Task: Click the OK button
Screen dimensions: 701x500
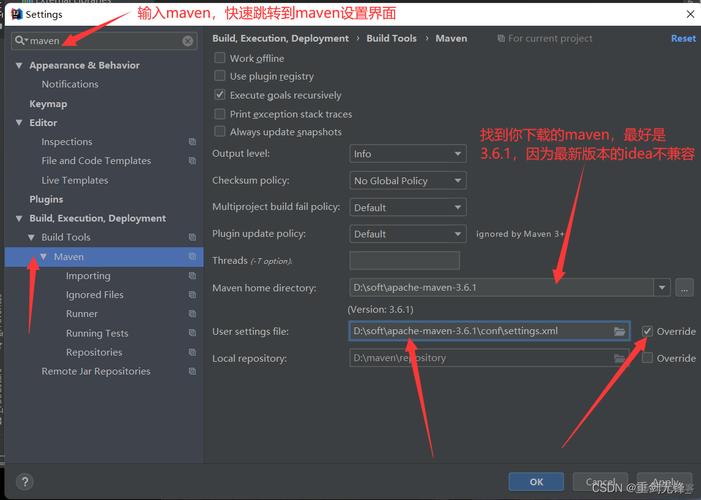Action: (x=536, y=482)
